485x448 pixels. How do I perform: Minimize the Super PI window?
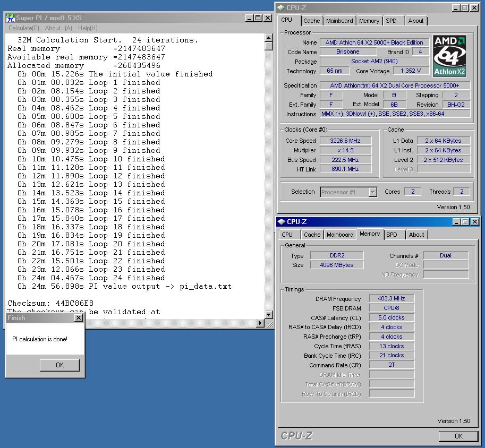[x=250, y=18]
